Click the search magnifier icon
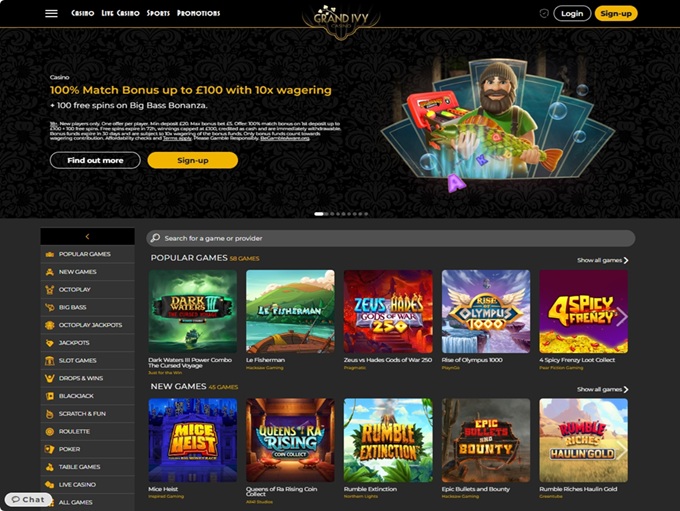The image size is (680, 511). coord(155,238)
